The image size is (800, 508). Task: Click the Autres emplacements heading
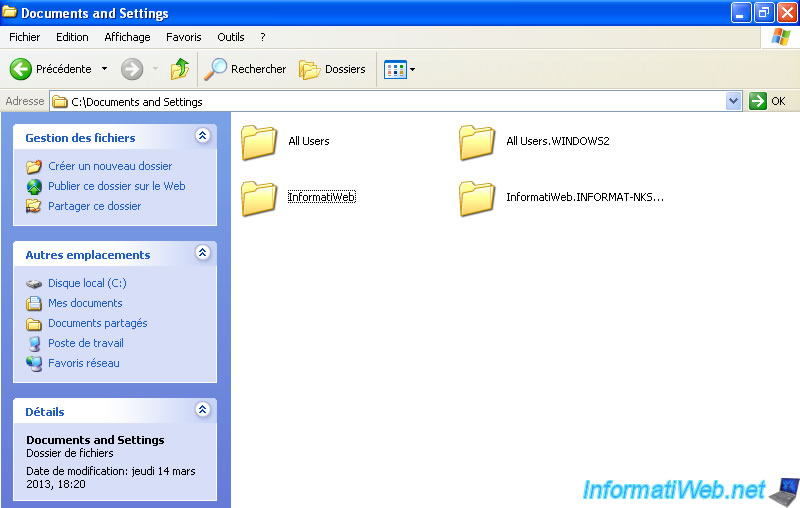[88, 255]
